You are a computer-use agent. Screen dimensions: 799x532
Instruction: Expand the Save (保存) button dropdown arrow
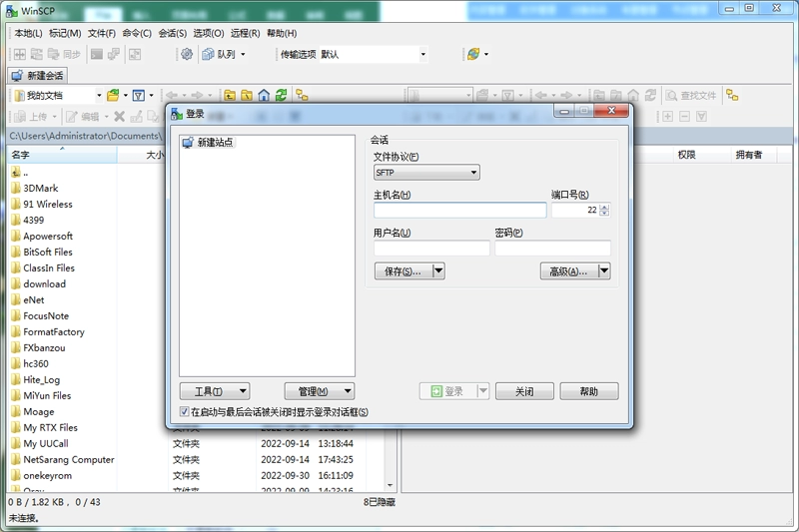438,271
